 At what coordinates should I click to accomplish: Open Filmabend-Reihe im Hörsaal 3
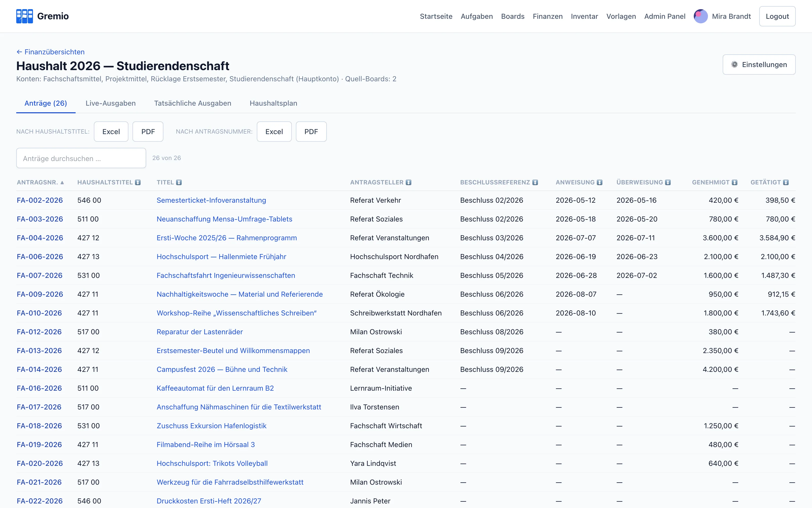[x=206, y=445]
